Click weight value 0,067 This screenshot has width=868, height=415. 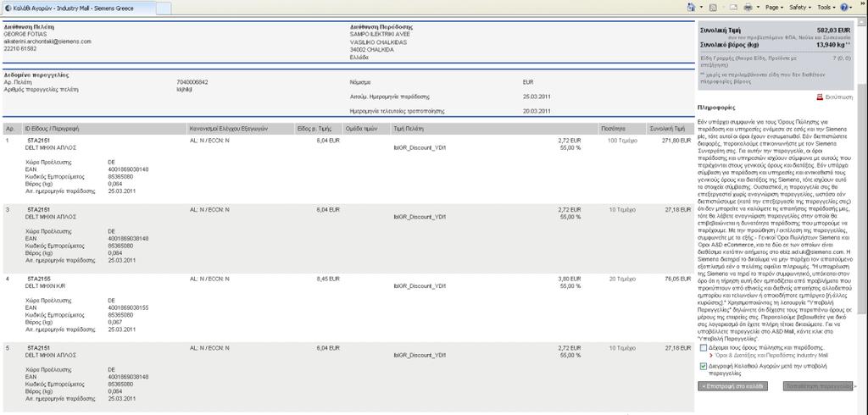click(x=114, y=322)
